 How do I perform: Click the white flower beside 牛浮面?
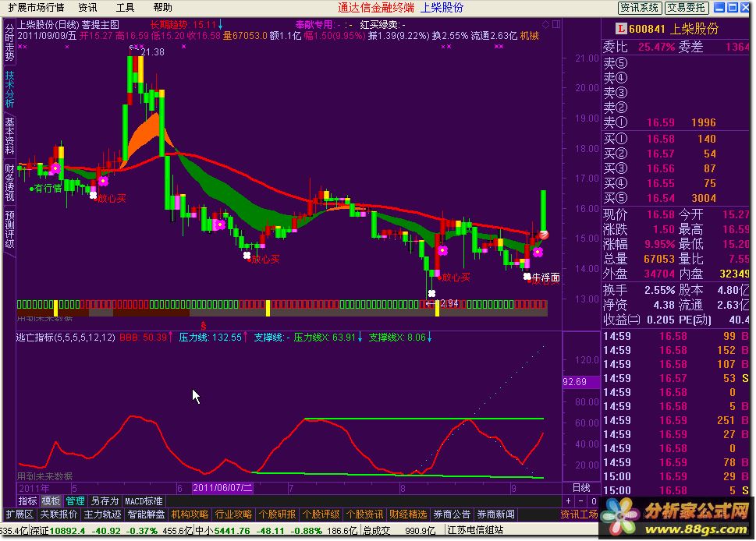tap(527, 276)
